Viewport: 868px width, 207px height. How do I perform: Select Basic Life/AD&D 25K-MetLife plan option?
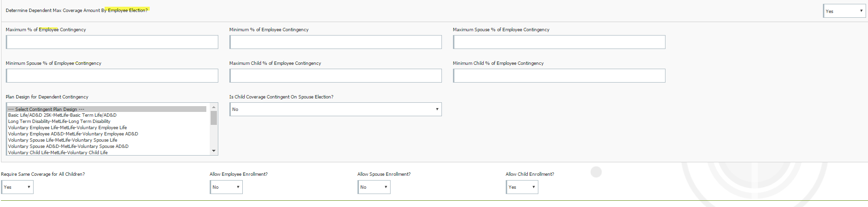62,115
